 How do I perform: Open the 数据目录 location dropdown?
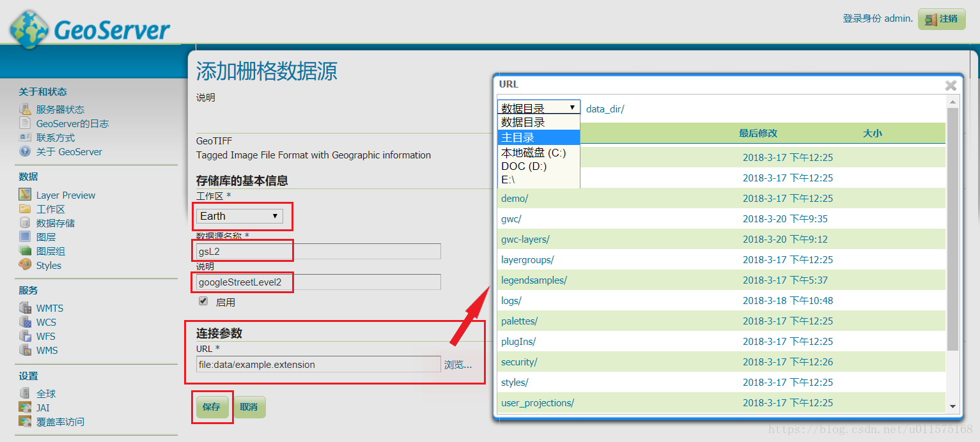pos(538,107)
